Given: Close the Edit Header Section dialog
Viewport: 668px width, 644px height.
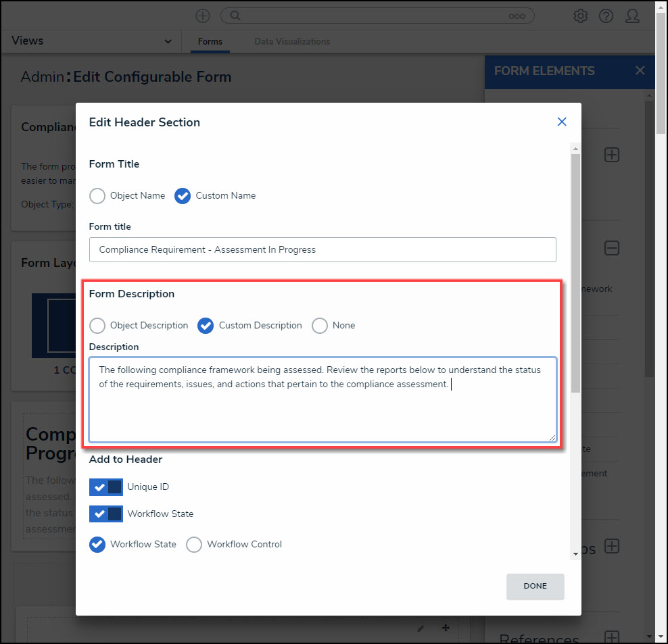Looking at the screenshot, I should pos(562,122).
